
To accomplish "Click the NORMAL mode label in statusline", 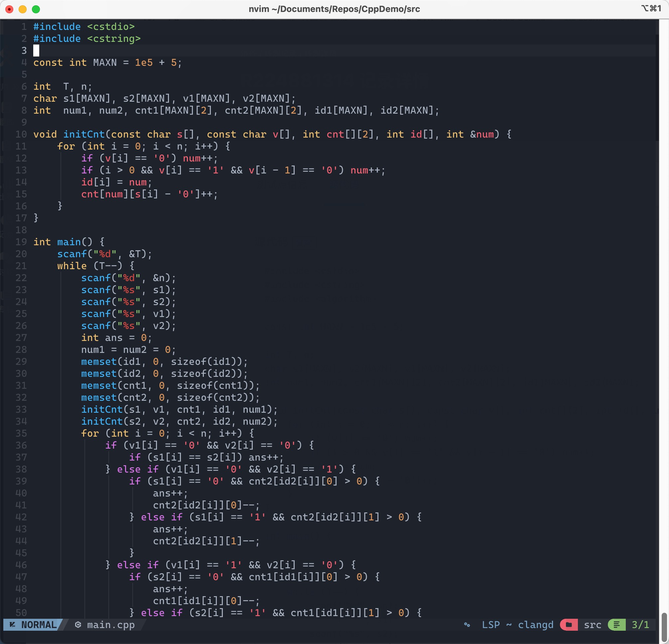I will tap(39, 624).
